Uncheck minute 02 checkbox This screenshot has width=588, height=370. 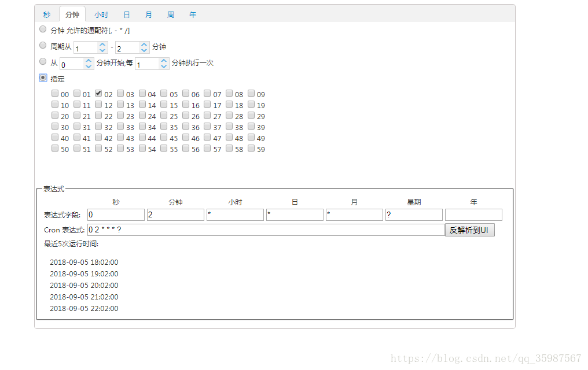pos(98,93)
